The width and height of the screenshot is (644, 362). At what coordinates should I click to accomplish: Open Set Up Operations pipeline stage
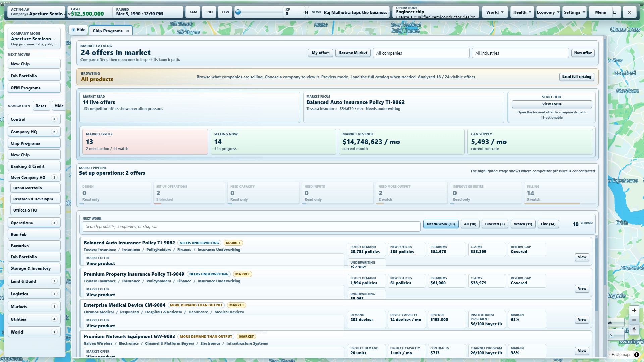tap(190, 193)
